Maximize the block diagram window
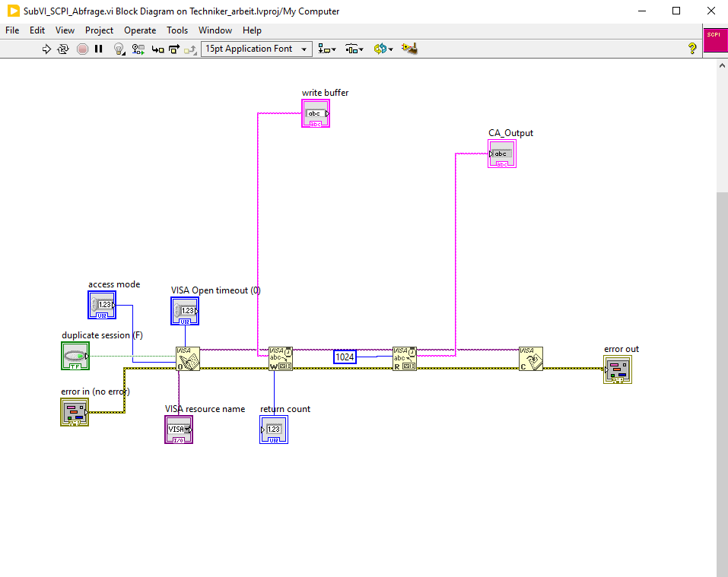The image size is (728, 577). tap(676, 11)
